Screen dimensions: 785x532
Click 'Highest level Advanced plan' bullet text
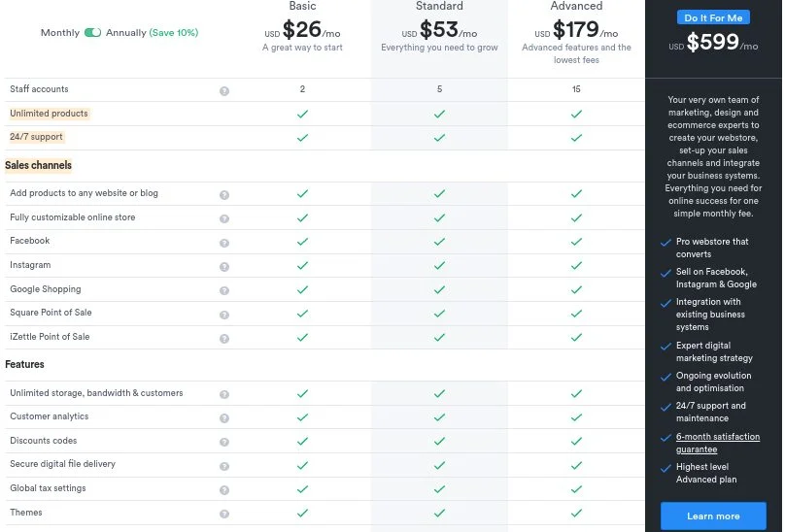click(x=706, y=473)
